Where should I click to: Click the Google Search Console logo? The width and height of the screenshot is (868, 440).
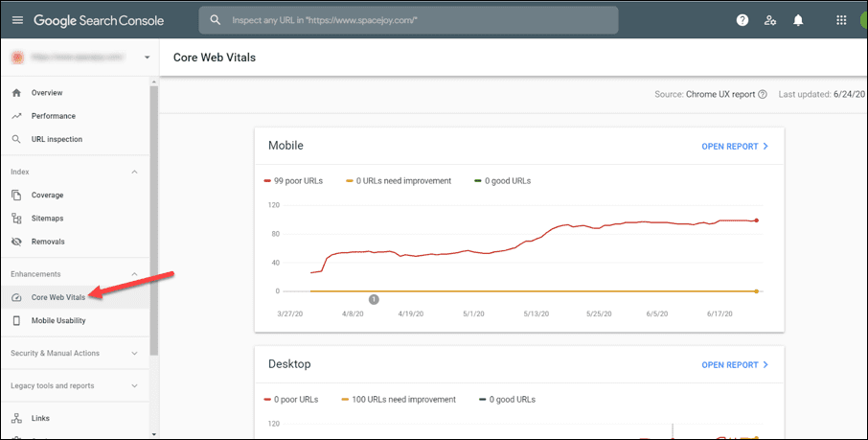(x=99, y=20)
